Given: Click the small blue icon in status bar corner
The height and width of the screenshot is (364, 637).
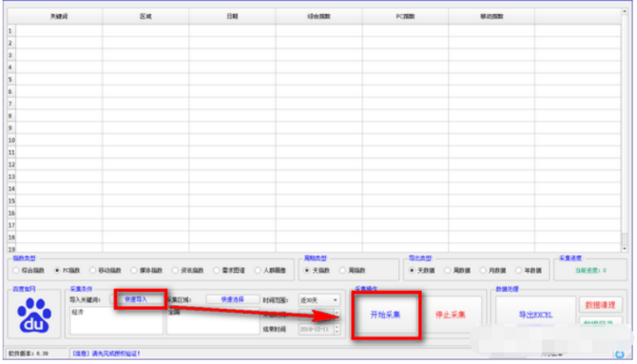Looking at the screenshot, I should pos(620,354).
